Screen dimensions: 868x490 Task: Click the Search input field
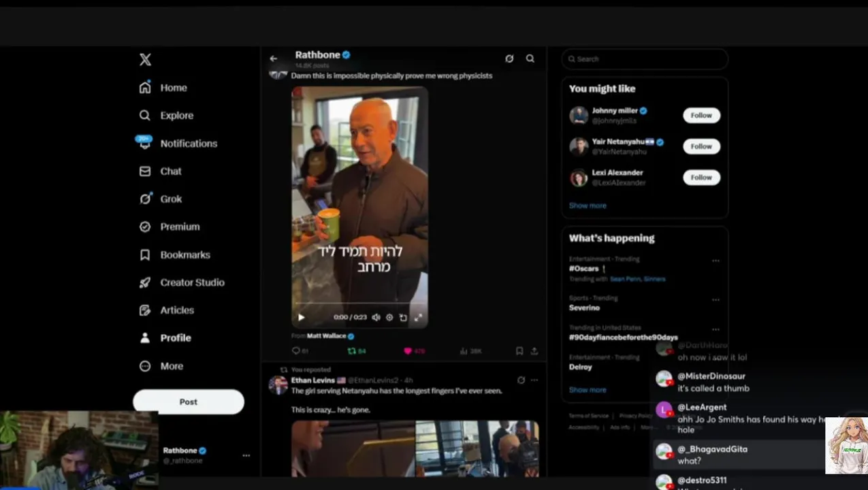(x=645, y=59)
